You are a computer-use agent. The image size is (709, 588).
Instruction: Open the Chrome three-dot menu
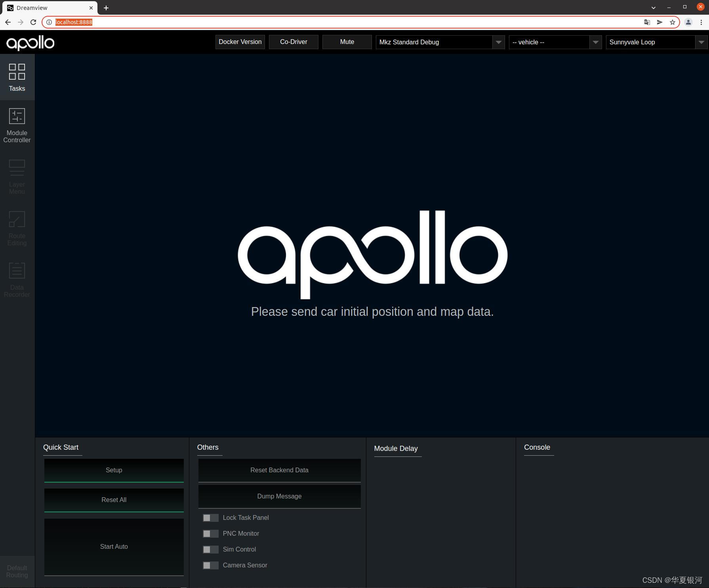pyautogui.click(x=701, y=22)
